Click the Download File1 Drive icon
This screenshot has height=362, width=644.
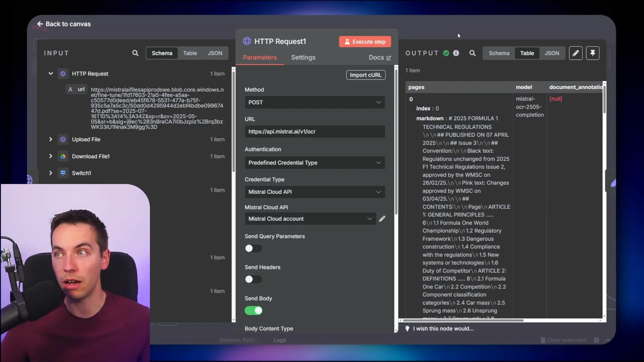(x=63, y=156)
